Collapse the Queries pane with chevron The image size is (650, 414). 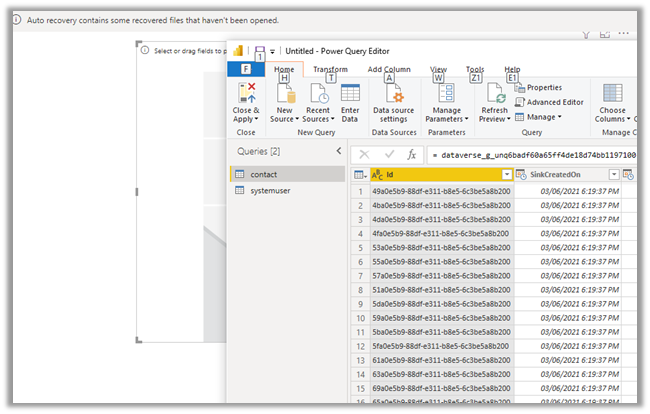338,152
